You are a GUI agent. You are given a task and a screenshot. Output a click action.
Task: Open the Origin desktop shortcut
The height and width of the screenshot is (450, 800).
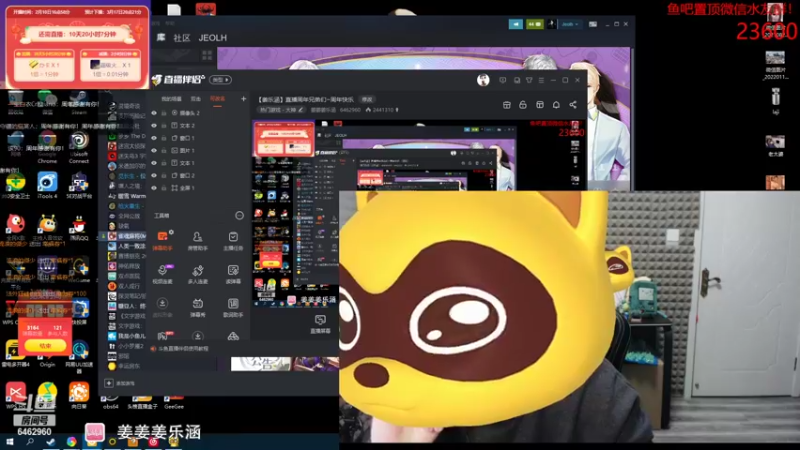[47, 354]
